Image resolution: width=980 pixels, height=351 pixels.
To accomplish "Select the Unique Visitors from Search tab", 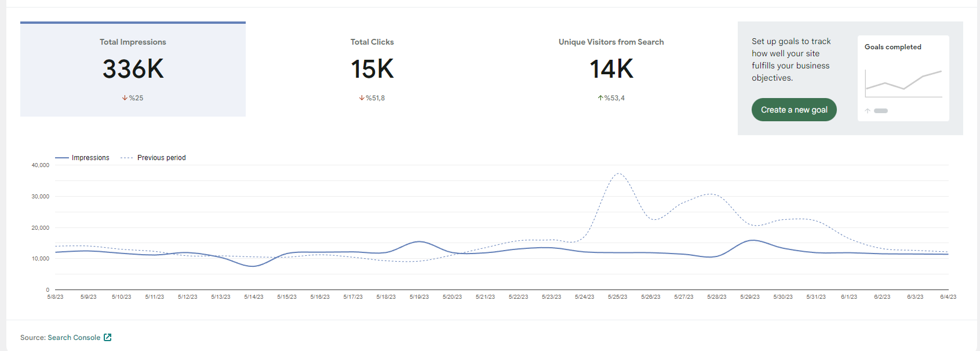I will pyautogui.click(x=611, y=69).
